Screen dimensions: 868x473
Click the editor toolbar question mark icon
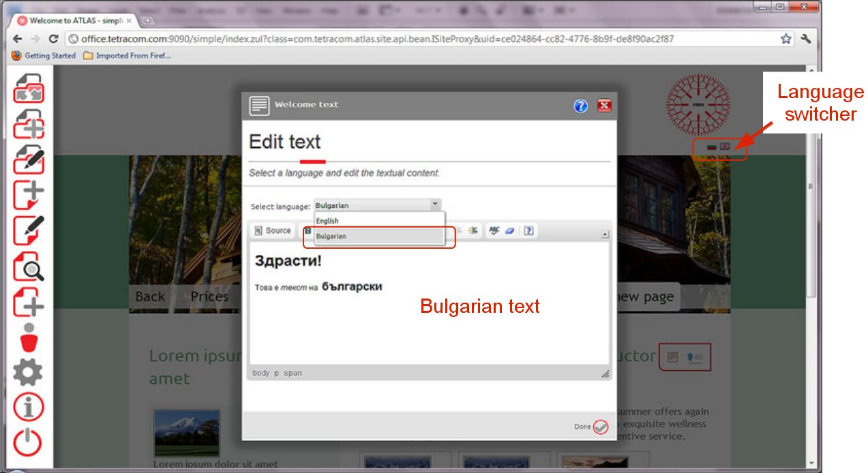(528, 231)
